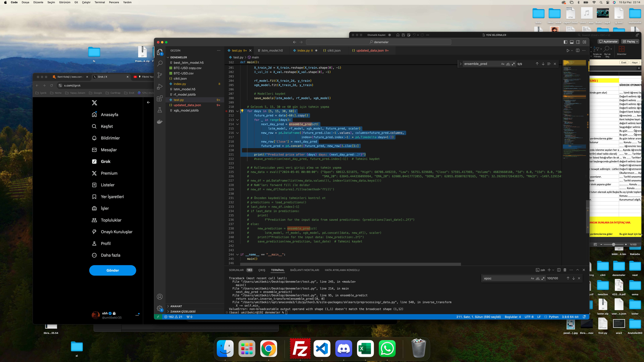
Task: Run the Python file with play button
Action: (x=568, y=50)
